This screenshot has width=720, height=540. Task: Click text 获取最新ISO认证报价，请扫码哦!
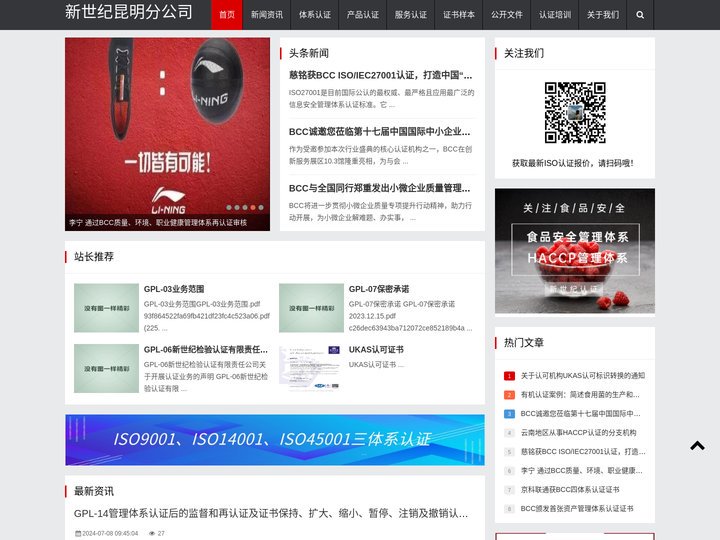573,163
